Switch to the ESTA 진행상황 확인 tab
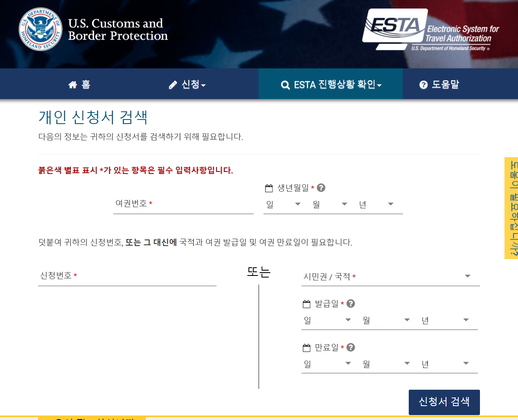The image size is (518, 420). 331,84
